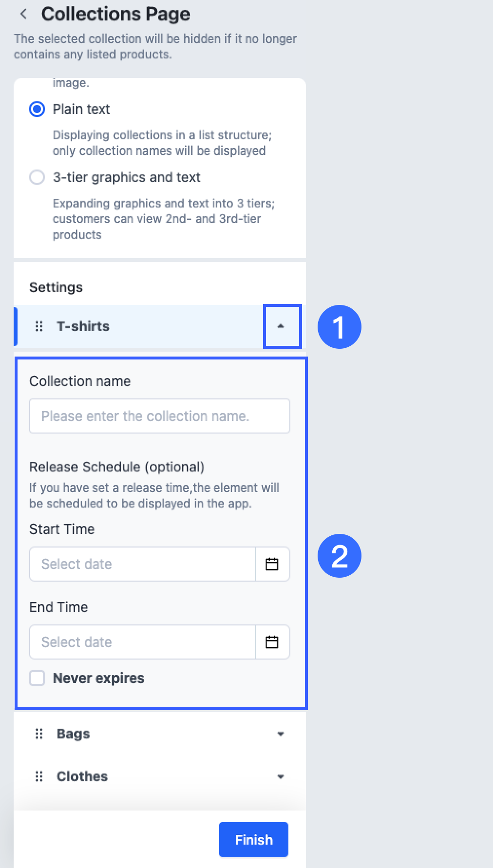
Task: Select 3-tier graphics and text option
Action: (37, 177)
